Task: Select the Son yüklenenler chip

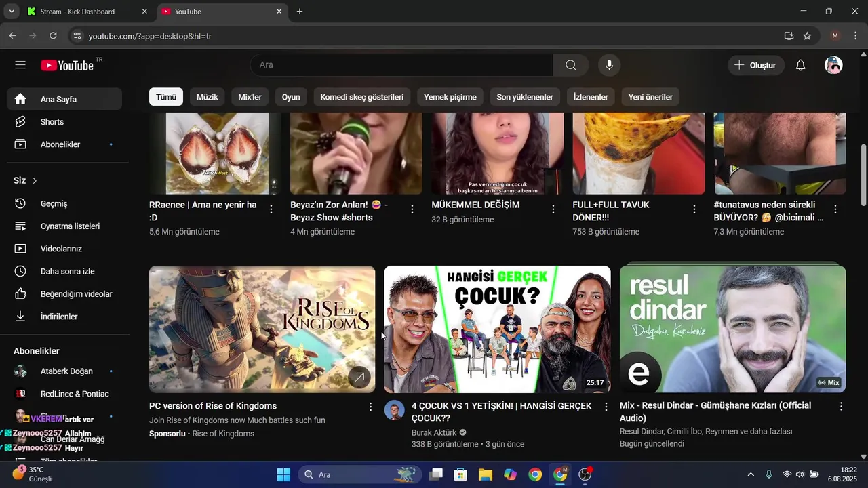Action: (x=525, y=97)
